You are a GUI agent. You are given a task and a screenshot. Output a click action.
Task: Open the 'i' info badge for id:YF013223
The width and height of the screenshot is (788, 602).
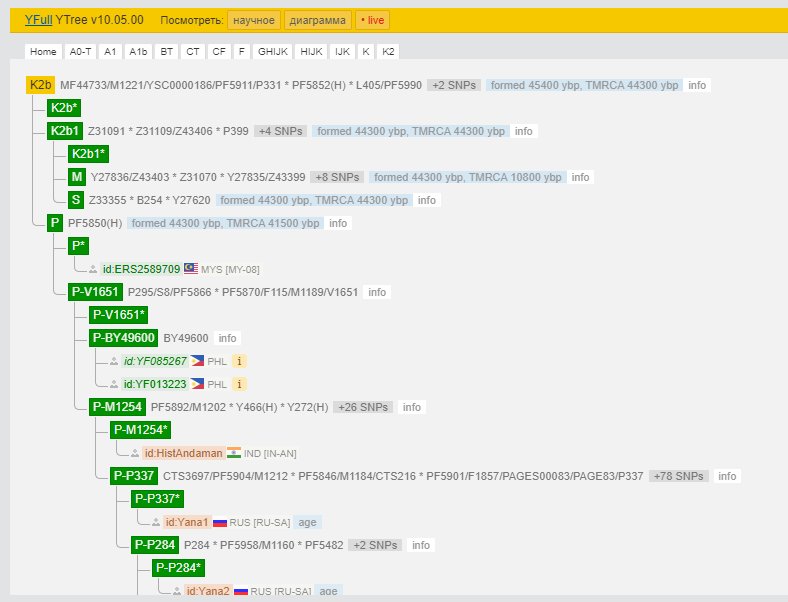pos(239,384)
